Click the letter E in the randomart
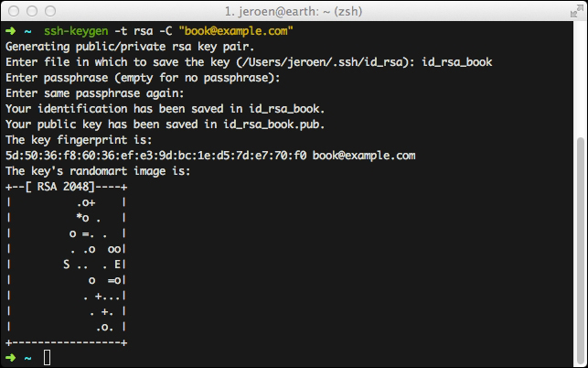The image size is (588, 368). [117, 264]
